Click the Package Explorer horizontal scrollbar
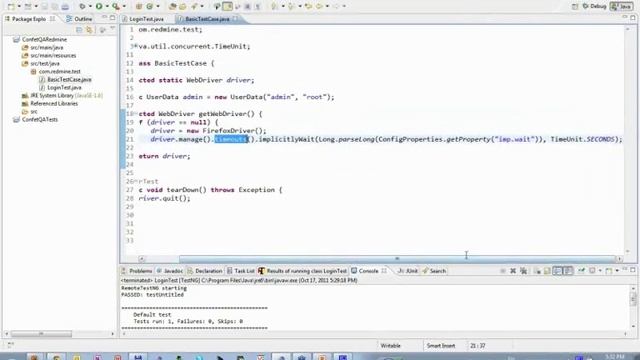The width and height of the screenshot is (640, 360). (41, 334)
